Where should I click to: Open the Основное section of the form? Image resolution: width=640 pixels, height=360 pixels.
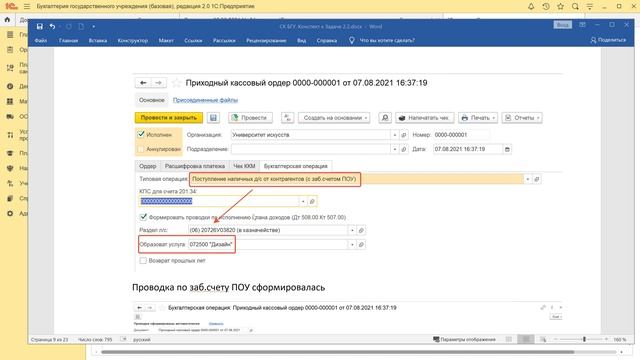[x=151, y=100]
